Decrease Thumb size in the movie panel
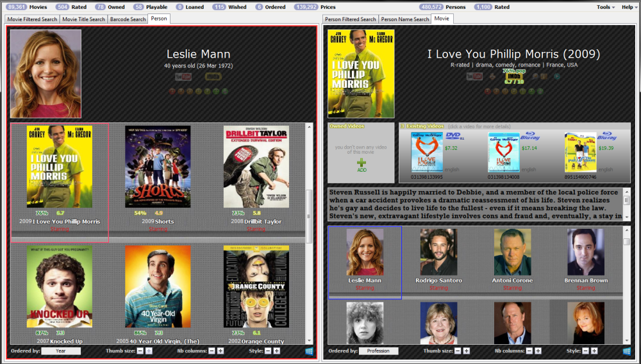The height and width of the screenshot is (364, 641). 458,351
